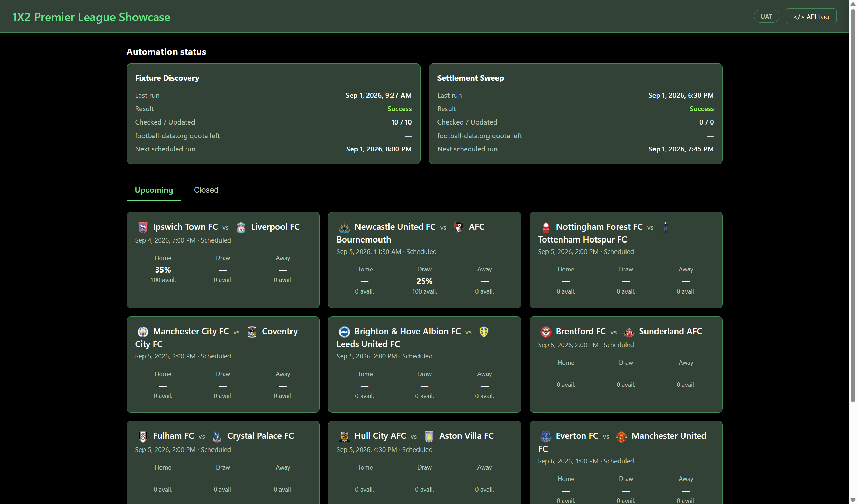The image size is (857, 504).
Task: Select Draw outcome on Hull City vs Aston Villa
Action: (425, 478)
